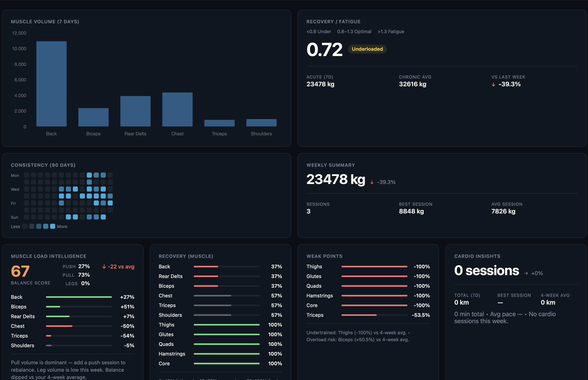Image resolution: width=588 pixels, height=380 pixels.
Task: Click the Acute (7D) value "23478 kg"
Action: pos(320,84)
